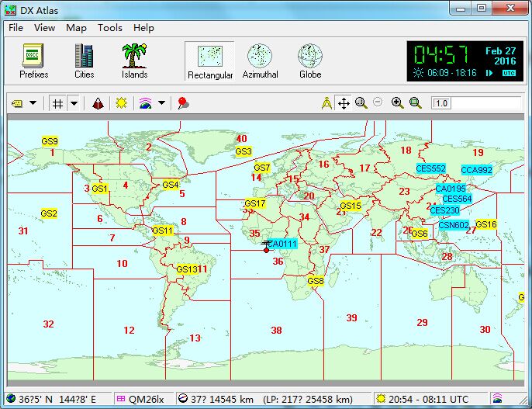This screenshot has height=409, width=532.
Task: Toggle the red relief pyramid icon
Action: pos(98,103)
